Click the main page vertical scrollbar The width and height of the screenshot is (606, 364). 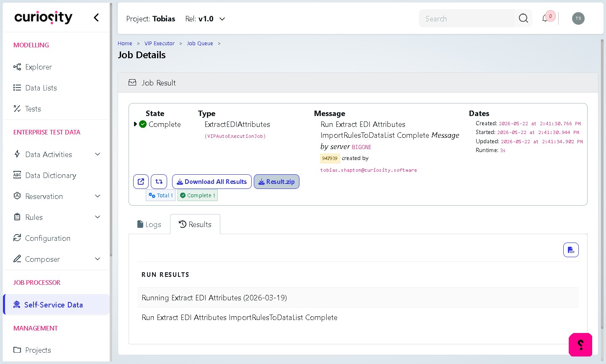click(x=602, y=184)
